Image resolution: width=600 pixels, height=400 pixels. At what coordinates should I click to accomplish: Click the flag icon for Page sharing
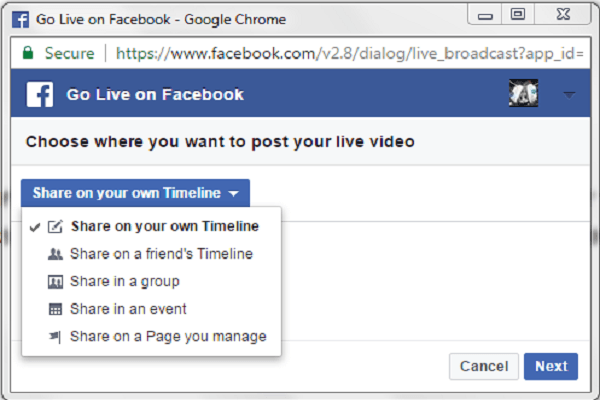point(55,337)
